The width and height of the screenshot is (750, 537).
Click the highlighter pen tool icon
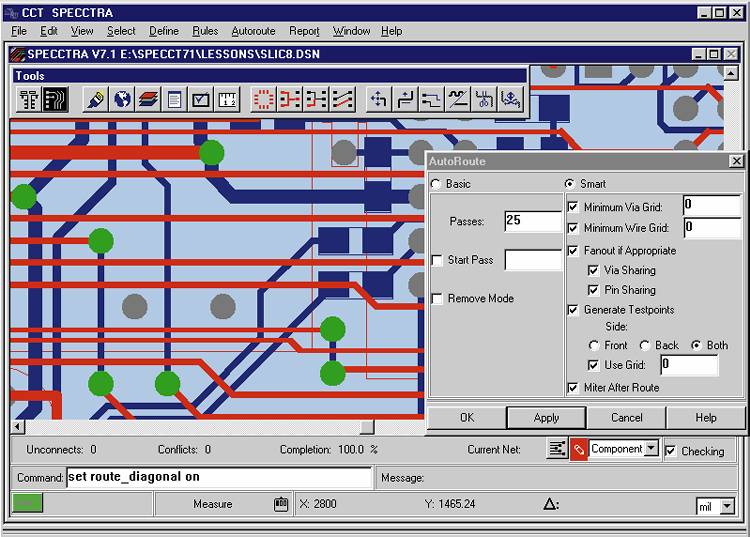pyautogui.click(x=96, y=99)
